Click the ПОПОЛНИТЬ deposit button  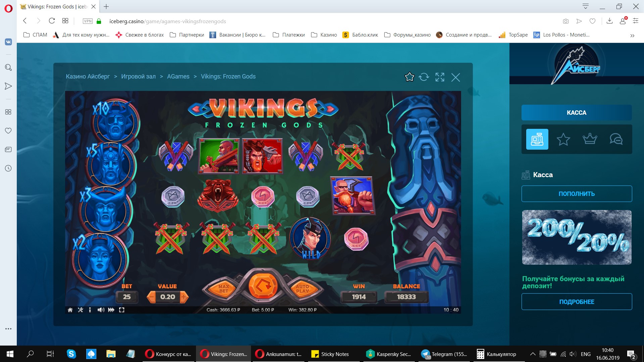coord(577,194)
